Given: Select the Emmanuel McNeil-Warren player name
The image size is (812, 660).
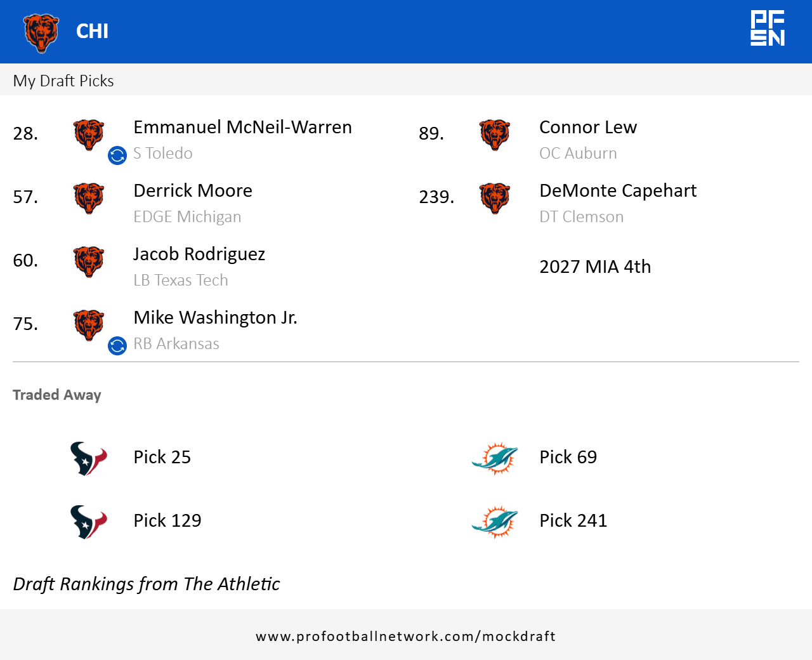Looking at the screenshot, I should click(x=242, y=128).
